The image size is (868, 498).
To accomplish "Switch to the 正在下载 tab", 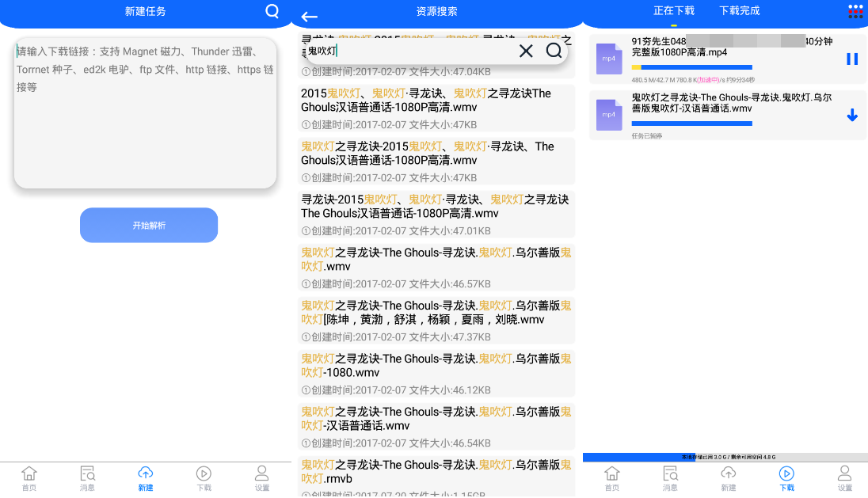I will [x=674, y=11].
